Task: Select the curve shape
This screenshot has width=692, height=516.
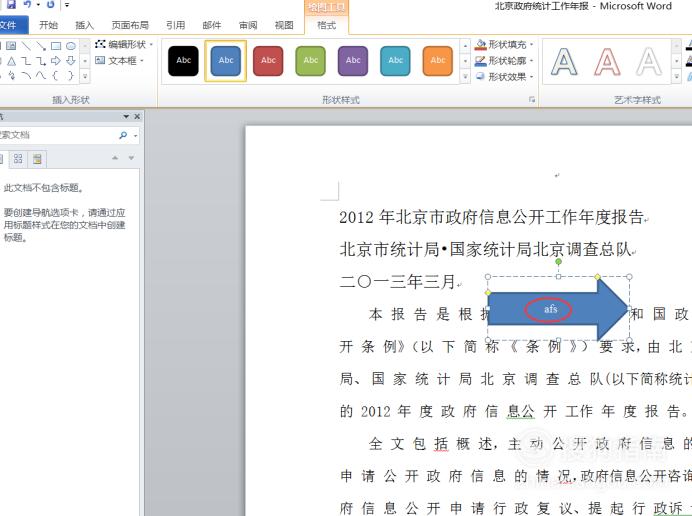Action: [x=41, y=75]
